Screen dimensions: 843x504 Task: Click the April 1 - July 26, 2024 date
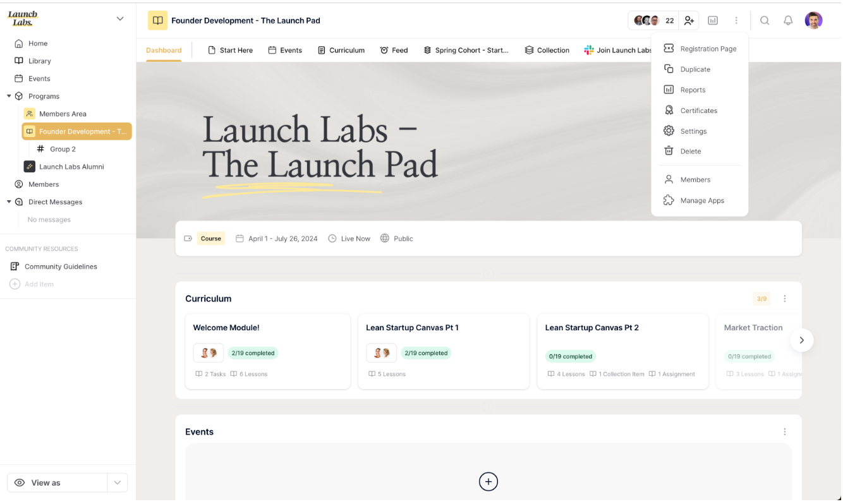point(282,239)
